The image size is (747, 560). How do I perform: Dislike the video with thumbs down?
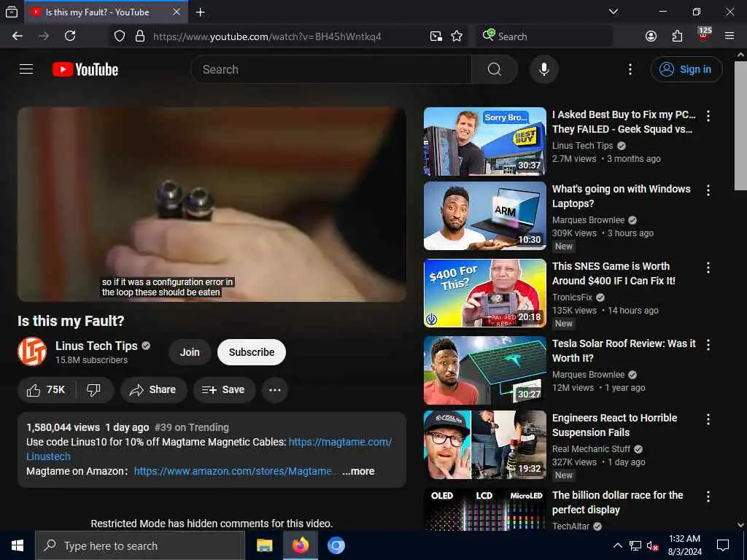[94, 390]
